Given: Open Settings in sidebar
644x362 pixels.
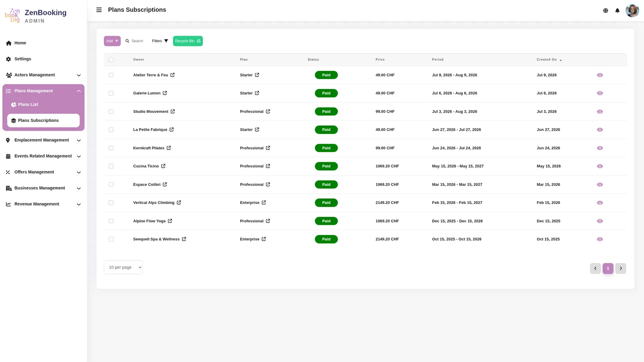Looking at the screenshot, I should click(43, 59).
